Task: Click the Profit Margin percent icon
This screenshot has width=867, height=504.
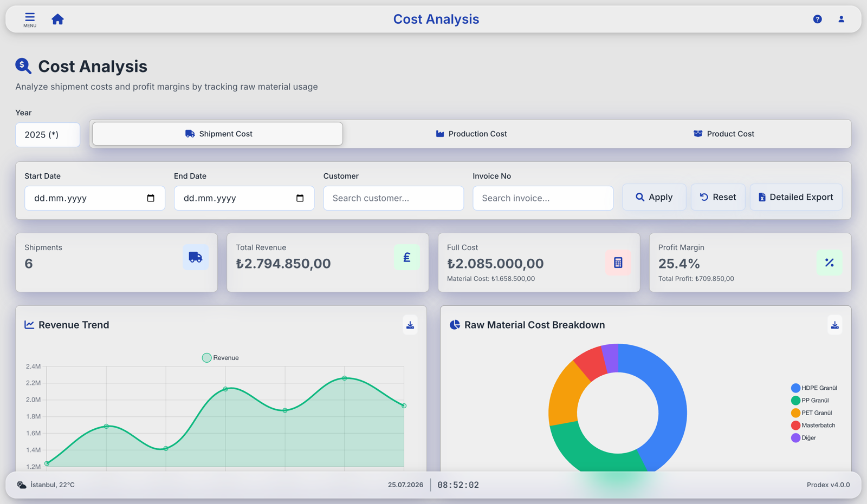Action: [x=829, y=263]
